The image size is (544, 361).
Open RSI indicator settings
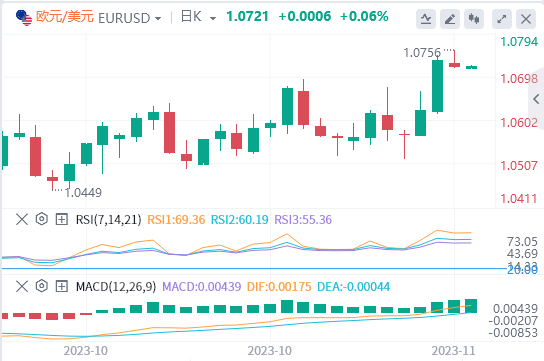click(x=42, y=219)
